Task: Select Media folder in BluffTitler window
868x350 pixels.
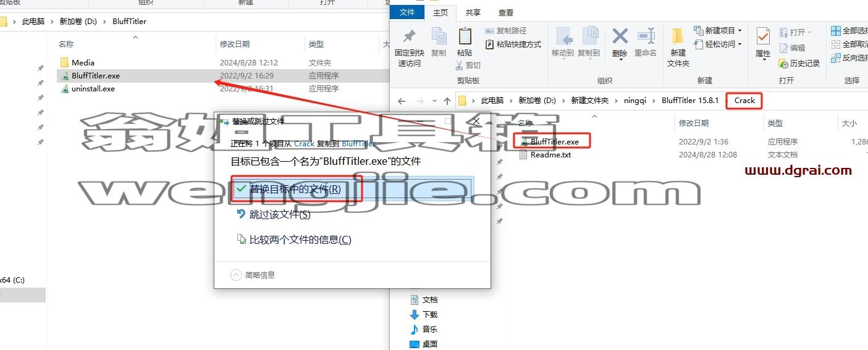Action: point(83,62)
